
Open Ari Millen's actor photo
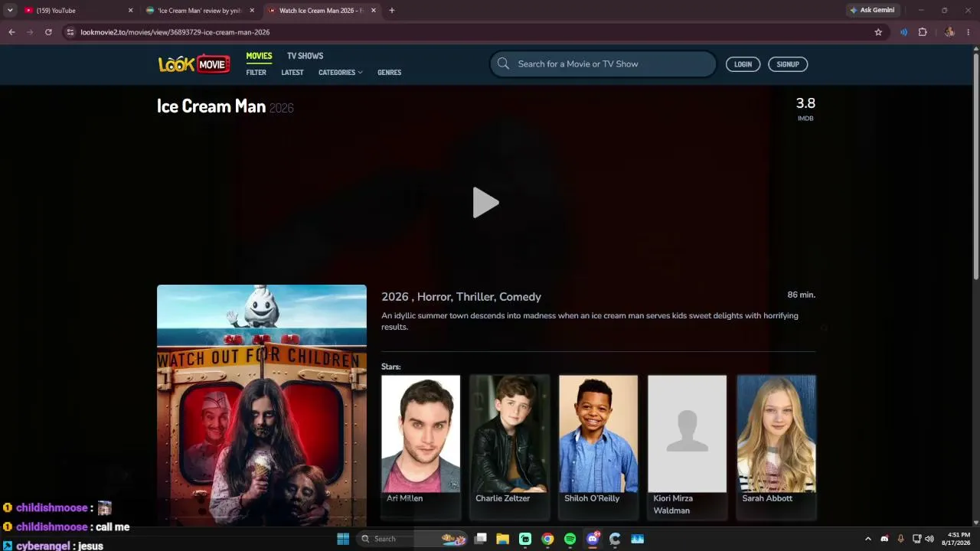pyautogui.click(x=421, y=433)
